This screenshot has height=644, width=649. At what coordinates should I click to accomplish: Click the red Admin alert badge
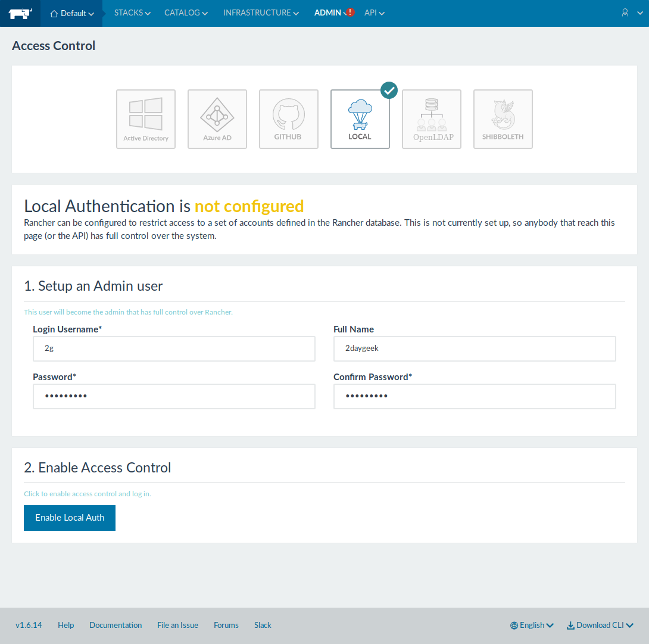[x=350, y=13]
